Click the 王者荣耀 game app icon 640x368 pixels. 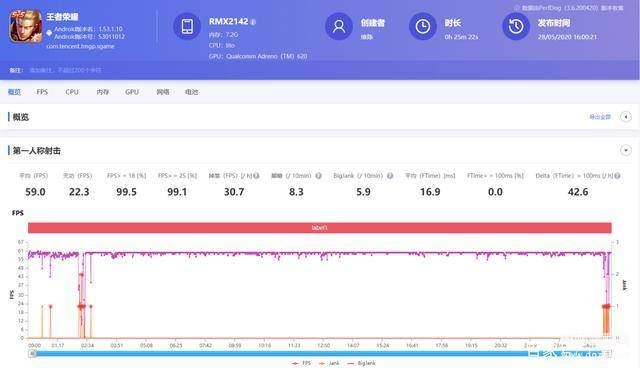tap(26, 27)
